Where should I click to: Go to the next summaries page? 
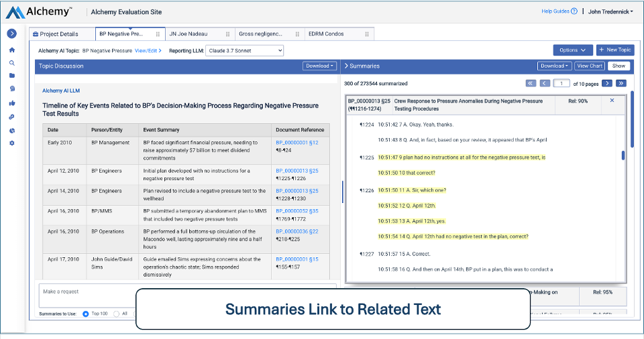(607, 83)
